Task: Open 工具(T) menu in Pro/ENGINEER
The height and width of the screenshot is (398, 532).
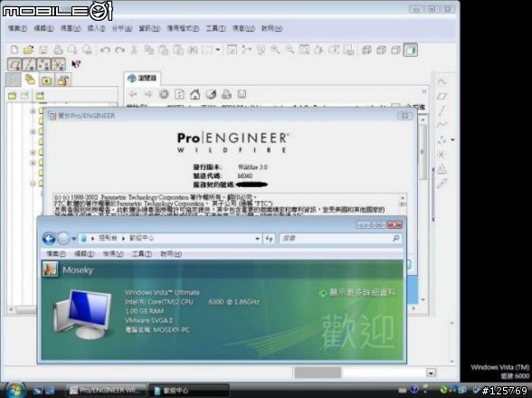Action: (x=215, y=28)
